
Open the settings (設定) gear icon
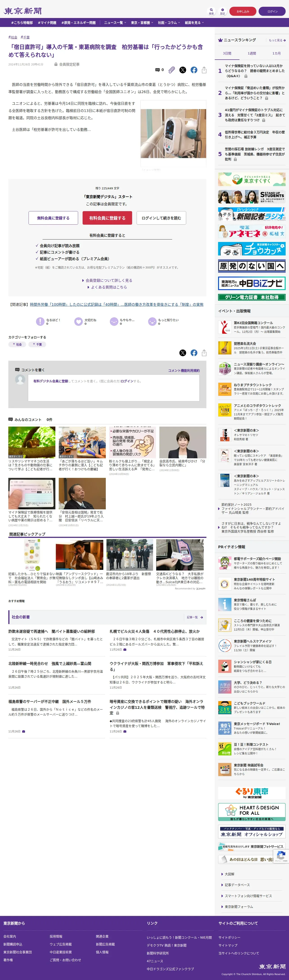tap(222, 11)
